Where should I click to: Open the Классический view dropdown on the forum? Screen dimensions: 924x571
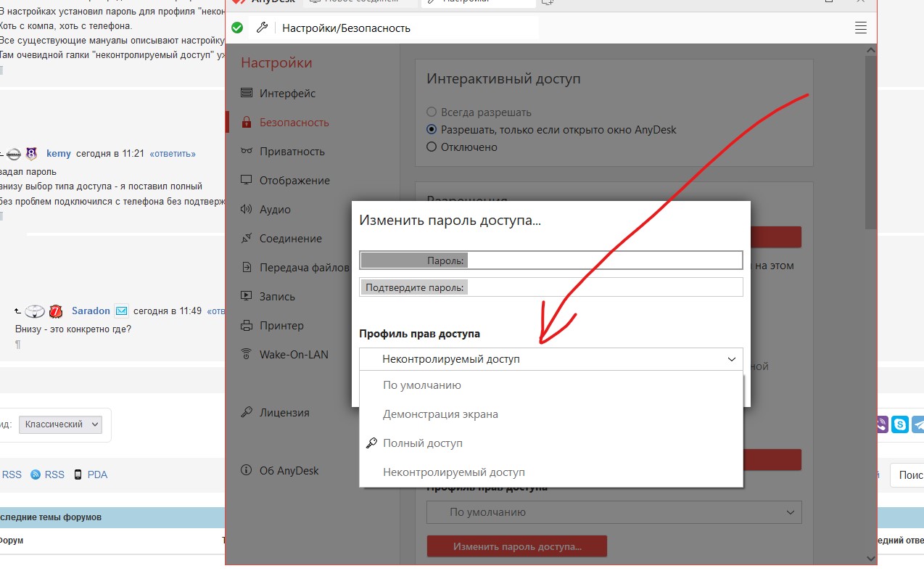pyautogui.click(x=61, y=424)
